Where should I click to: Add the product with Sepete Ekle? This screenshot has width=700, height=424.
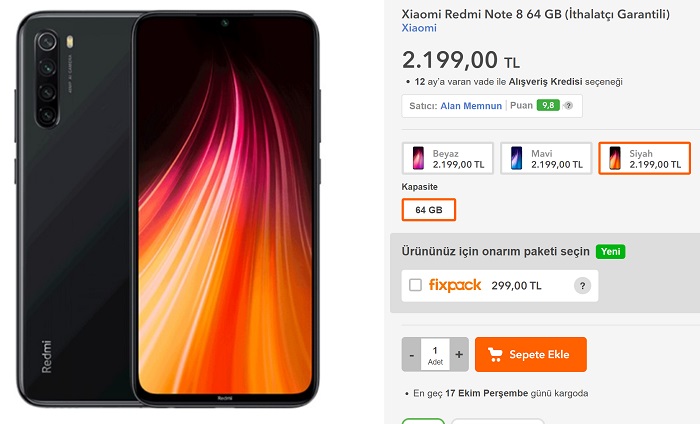click(530, 354)
